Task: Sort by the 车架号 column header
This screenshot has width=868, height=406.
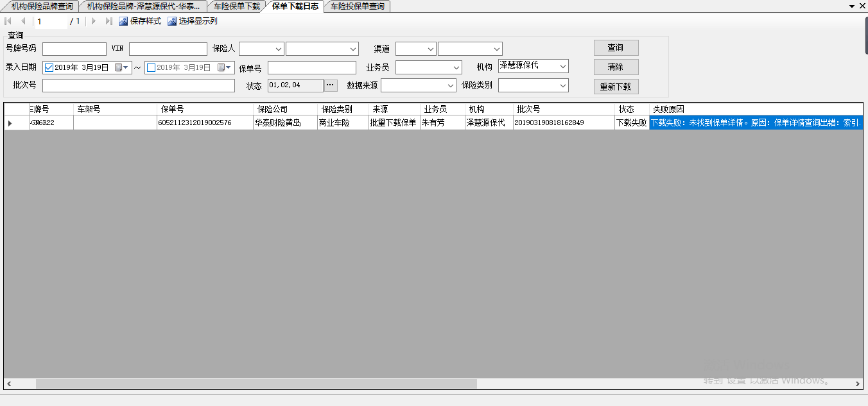Action: 115,109
